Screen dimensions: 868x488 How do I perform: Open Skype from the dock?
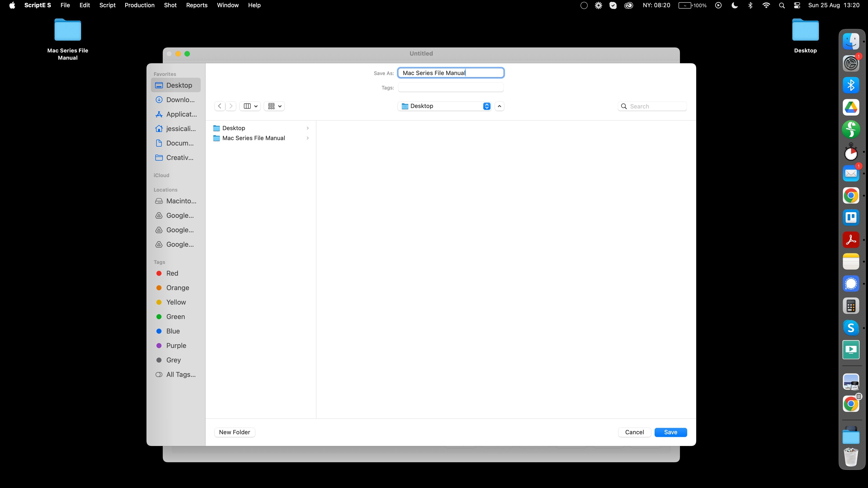tap(851, 328)
